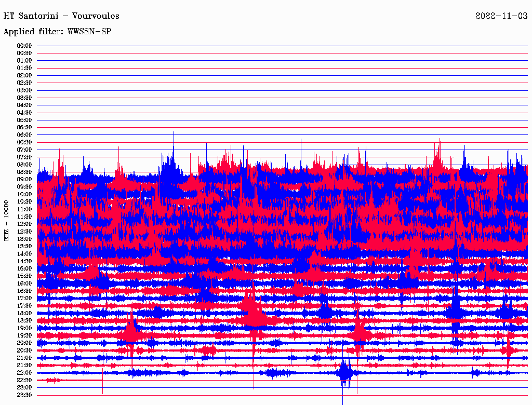The image size is (532, 405).
Task: Click the large blue event on the 22:00 trace
Action: pyautogui.click(x=345, y=373)
